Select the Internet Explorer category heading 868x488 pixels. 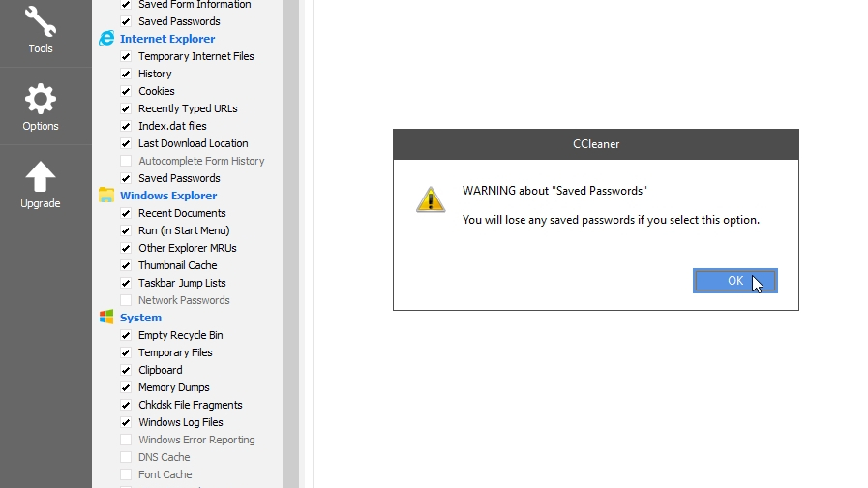pos(167,39)
